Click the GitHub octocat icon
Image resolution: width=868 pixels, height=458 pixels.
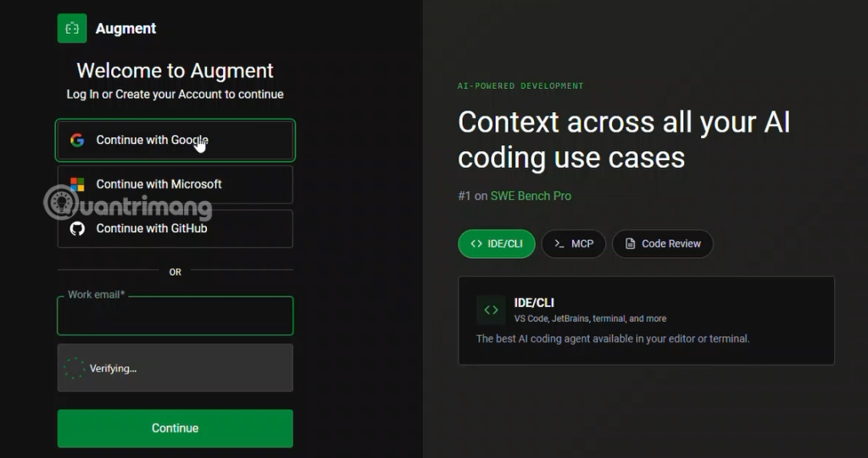77,228
